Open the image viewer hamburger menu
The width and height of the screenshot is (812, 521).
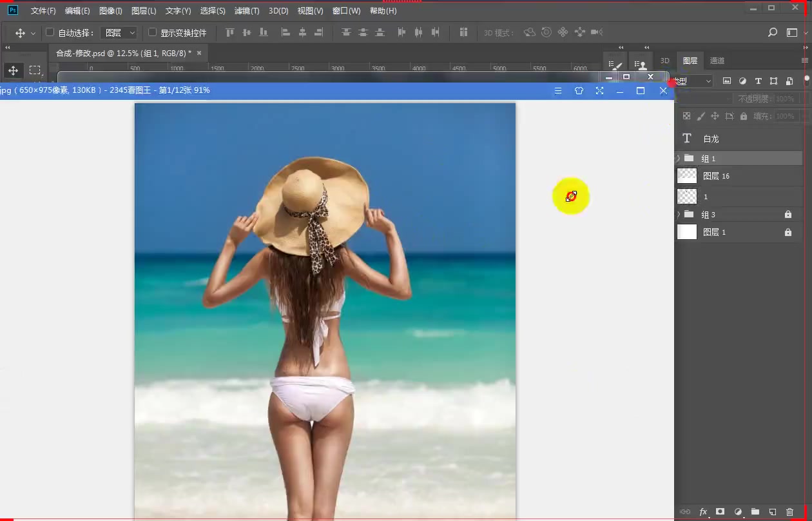click(x=558, y=91)
